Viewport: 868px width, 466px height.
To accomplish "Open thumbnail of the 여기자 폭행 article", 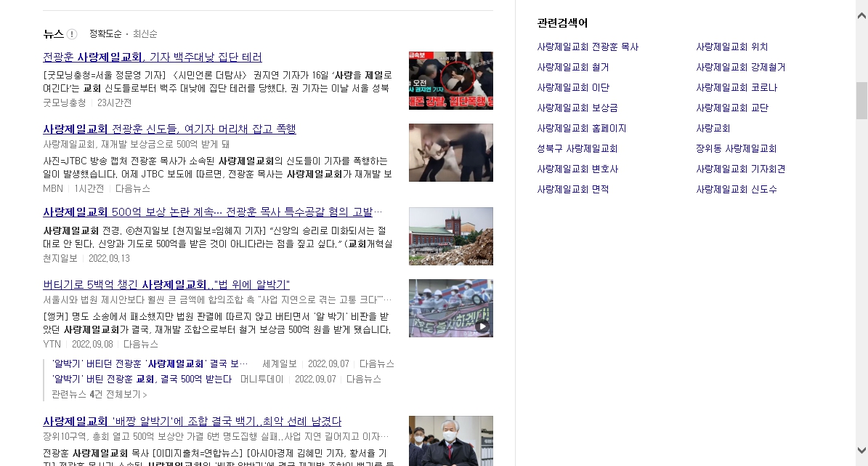I will click(x=450, y=153).
